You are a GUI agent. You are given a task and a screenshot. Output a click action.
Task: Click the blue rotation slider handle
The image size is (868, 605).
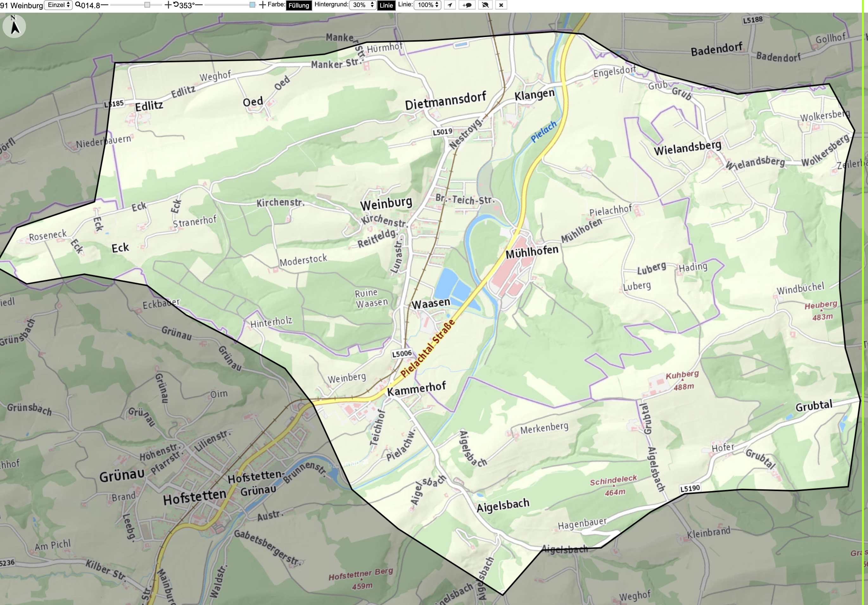click(x=252, y=5)
